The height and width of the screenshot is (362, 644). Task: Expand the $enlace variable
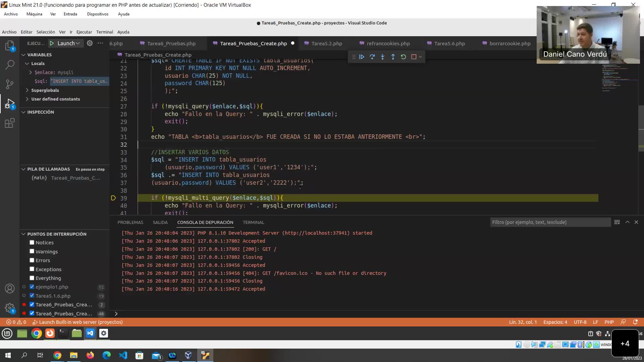coord(31,72)
